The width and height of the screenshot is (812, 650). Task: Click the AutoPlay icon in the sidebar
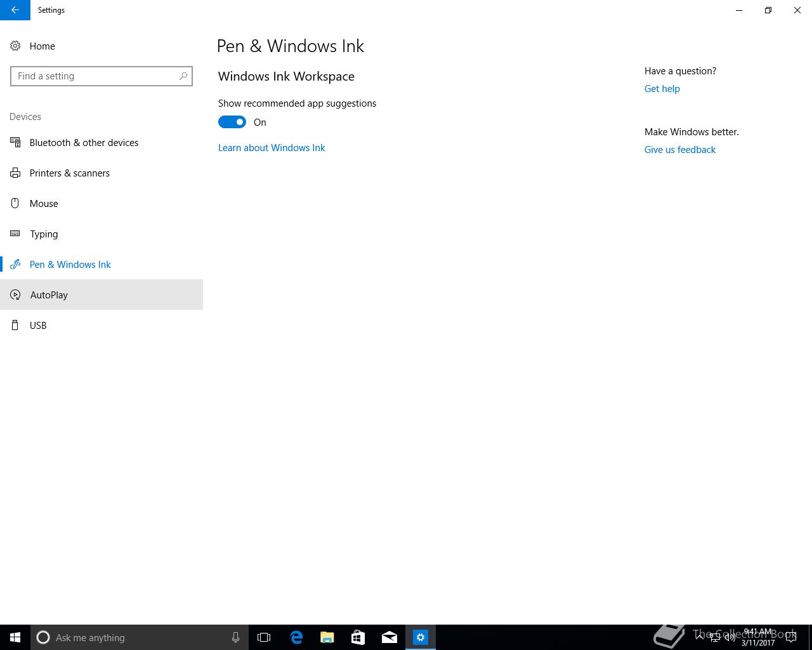[15, 295]
